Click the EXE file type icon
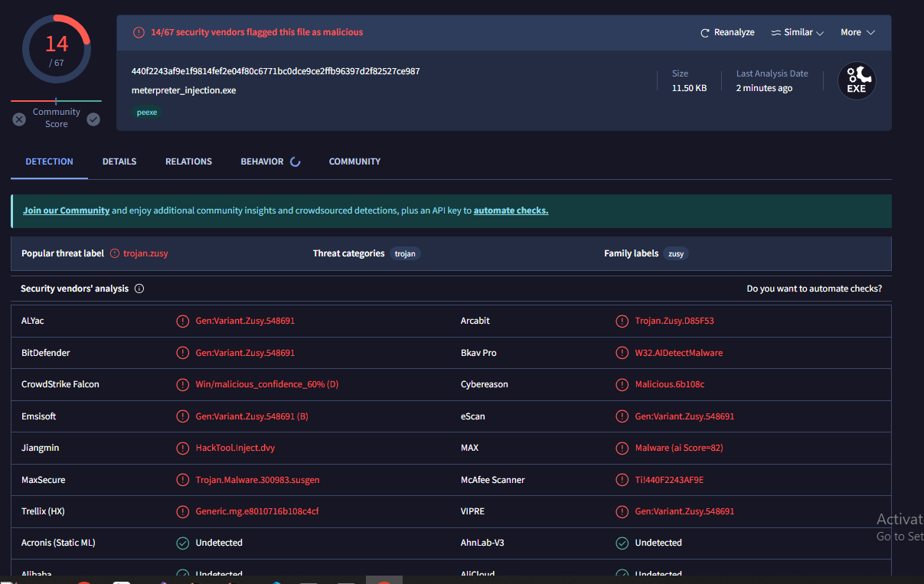 click(x=856, y=81)
